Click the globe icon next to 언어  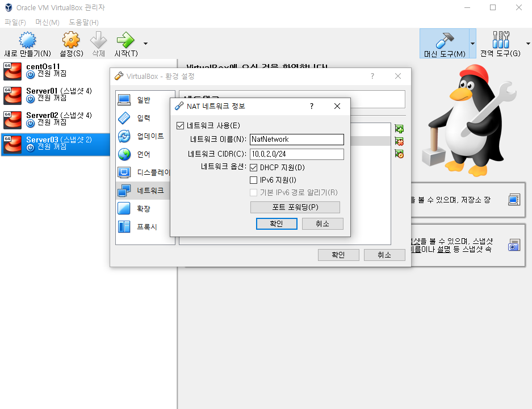coord(124,154)
